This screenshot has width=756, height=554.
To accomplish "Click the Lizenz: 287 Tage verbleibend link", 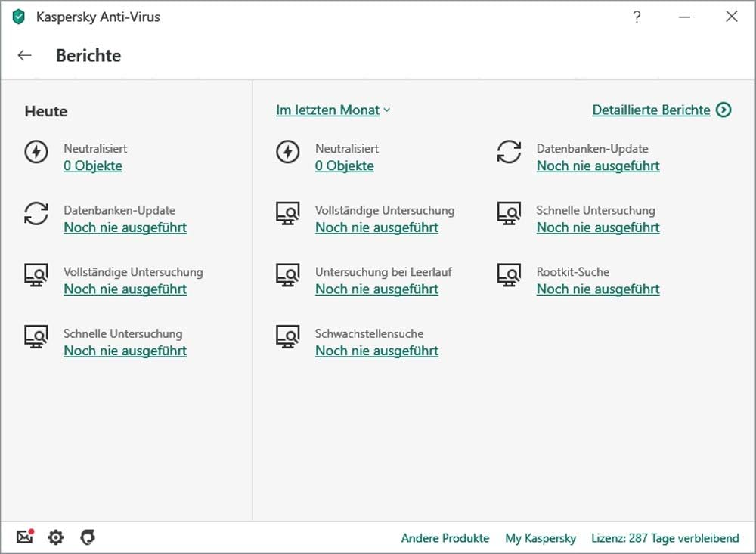I will 665,538.
